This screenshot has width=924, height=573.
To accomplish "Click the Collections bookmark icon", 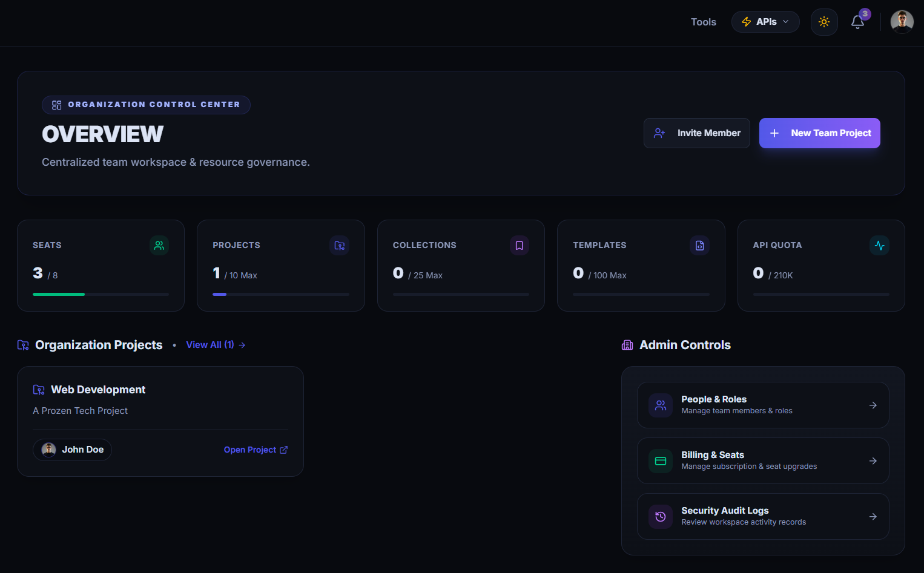I will (x=520, y=246).
